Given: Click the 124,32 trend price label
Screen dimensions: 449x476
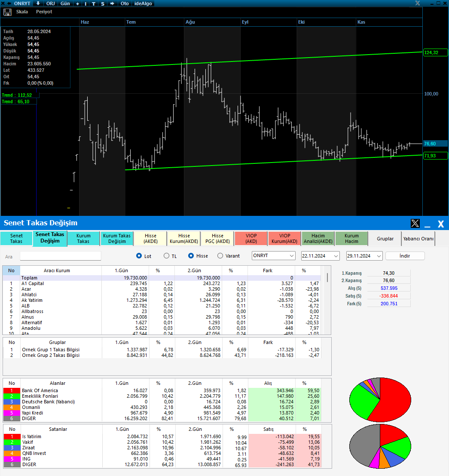Looking at the screenshot, I should coord(435,52).
